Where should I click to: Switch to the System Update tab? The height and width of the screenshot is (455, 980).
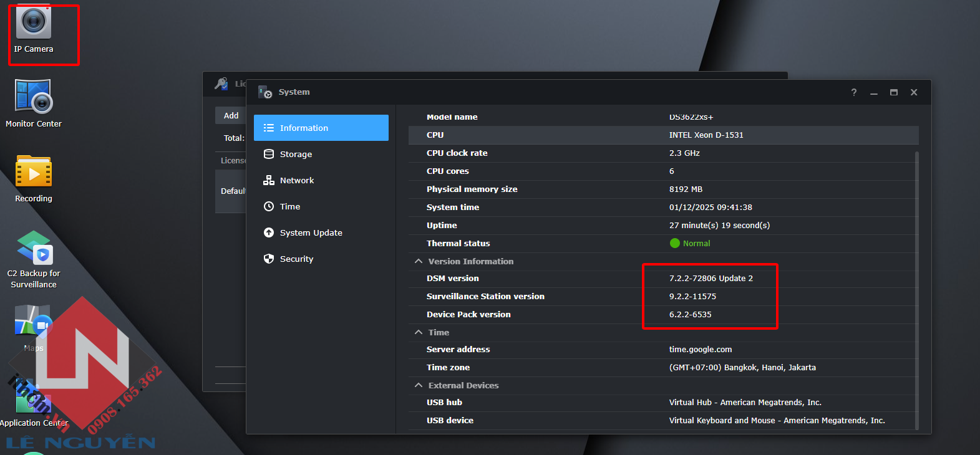point(321,232)
